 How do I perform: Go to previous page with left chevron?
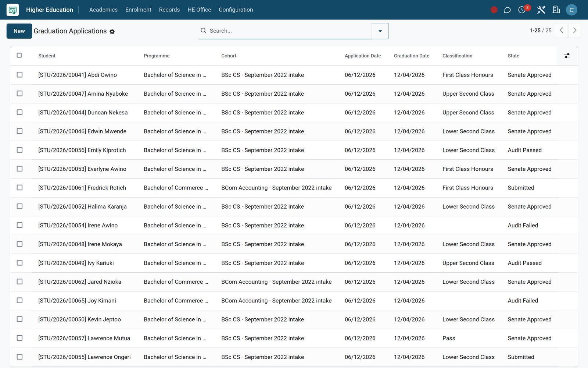coord(561,31)
